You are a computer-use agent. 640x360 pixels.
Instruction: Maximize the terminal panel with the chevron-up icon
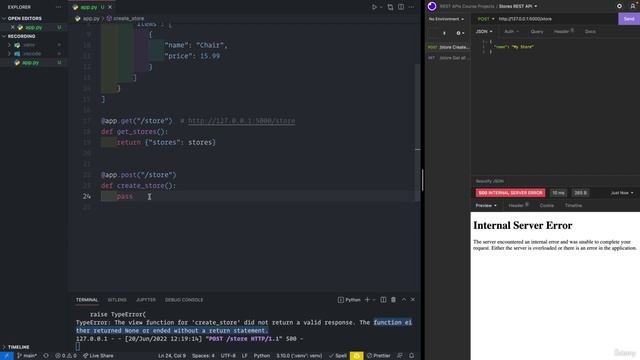(x=404, y=300)
